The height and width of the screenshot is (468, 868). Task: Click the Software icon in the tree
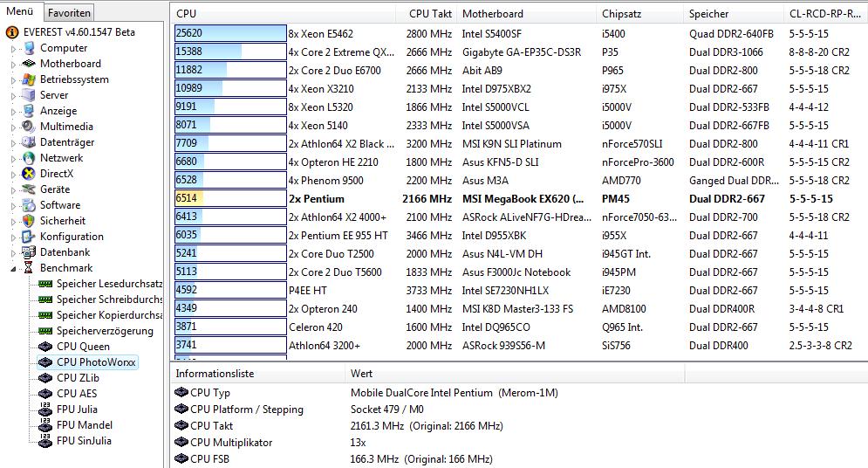29,205
